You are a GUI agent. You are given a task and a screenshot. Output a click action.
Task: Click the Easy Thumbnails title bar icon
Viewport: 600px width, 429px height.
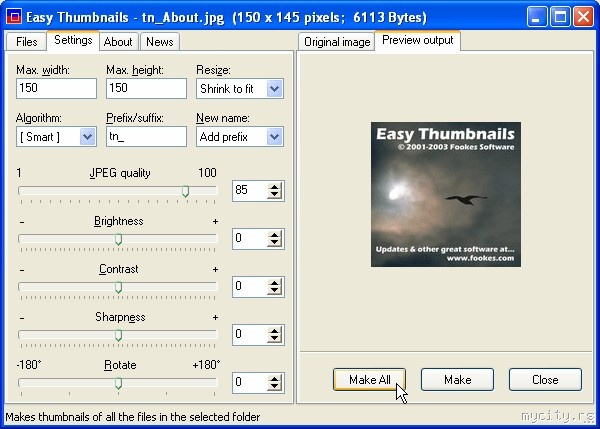tap(14, 17)
